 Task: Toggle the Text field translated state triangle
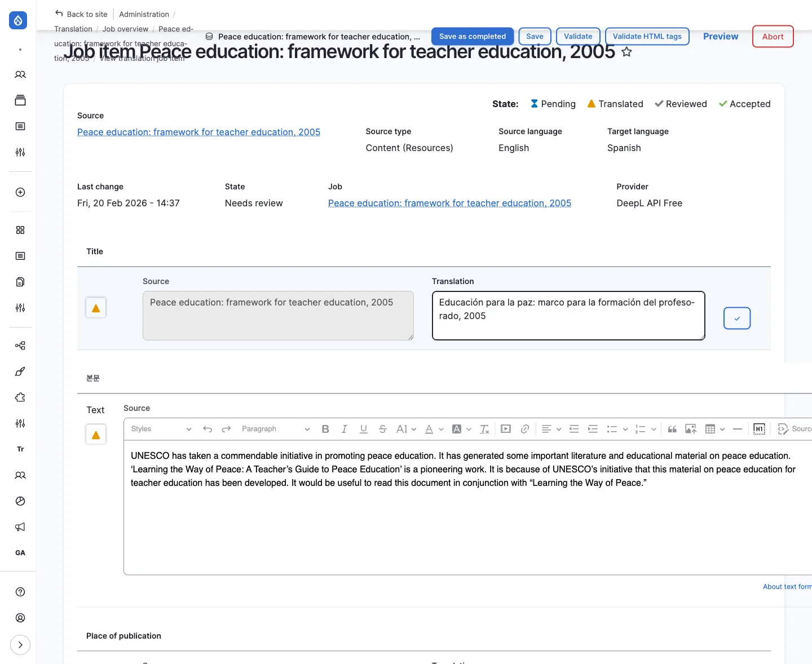coord(96,435)
